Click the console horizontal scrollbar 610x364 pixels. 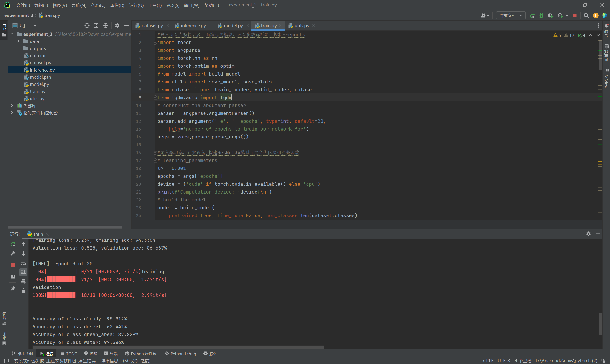click(x=178, y=347)
